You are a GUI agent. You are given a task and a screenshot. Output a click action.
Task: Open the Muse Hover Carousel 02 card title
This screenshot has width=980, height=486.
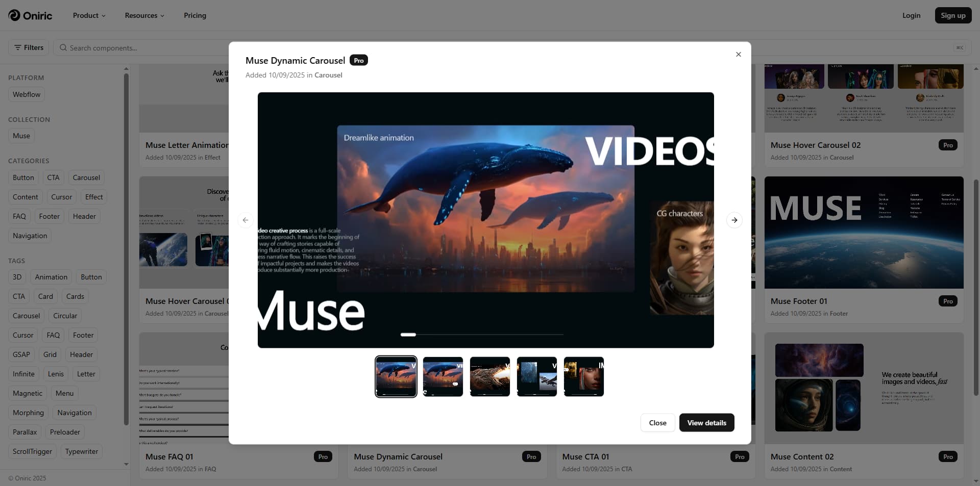click(816, 145)
